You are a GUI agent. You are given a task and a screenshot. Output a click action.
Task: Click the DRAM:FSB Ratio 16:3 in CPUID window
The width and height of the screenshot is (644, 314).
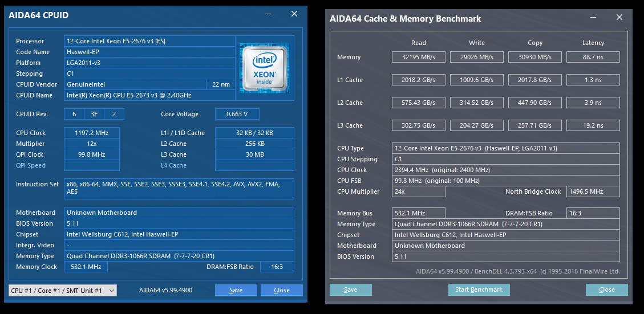click(277, 267)
